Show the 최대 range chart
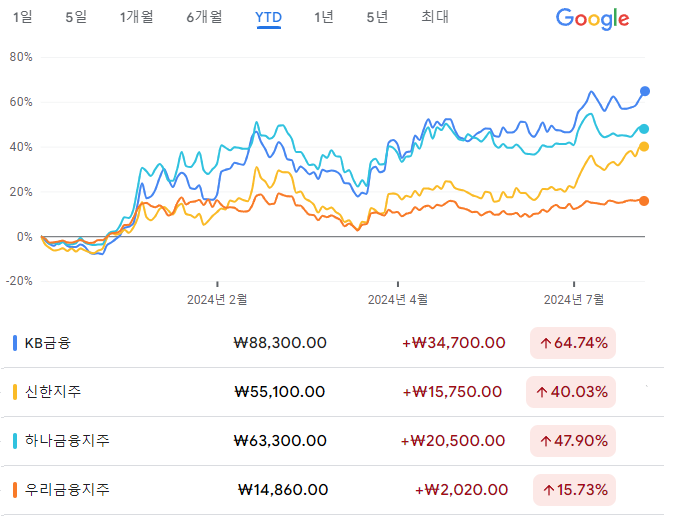678x522 pixels. tap(435, 17)
